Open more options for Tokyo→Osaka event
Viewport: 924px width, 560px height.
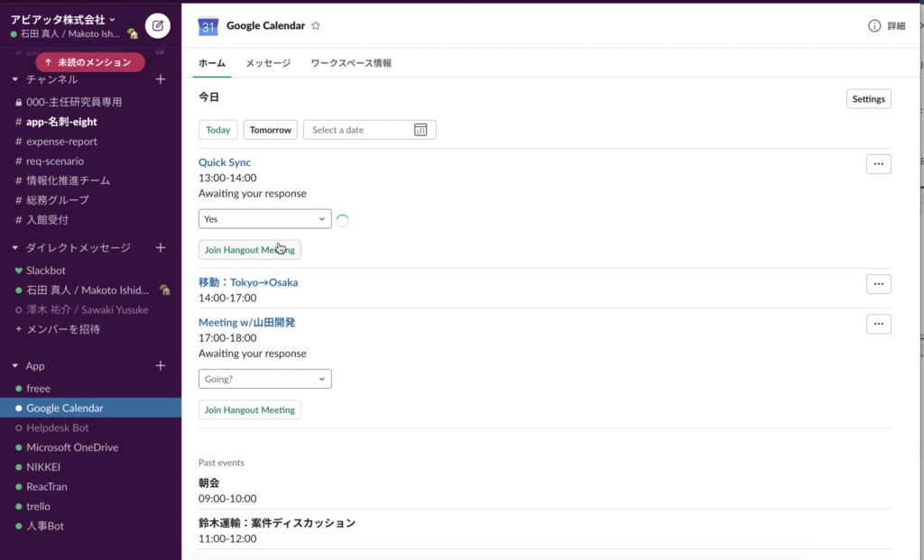pos(879,284)
